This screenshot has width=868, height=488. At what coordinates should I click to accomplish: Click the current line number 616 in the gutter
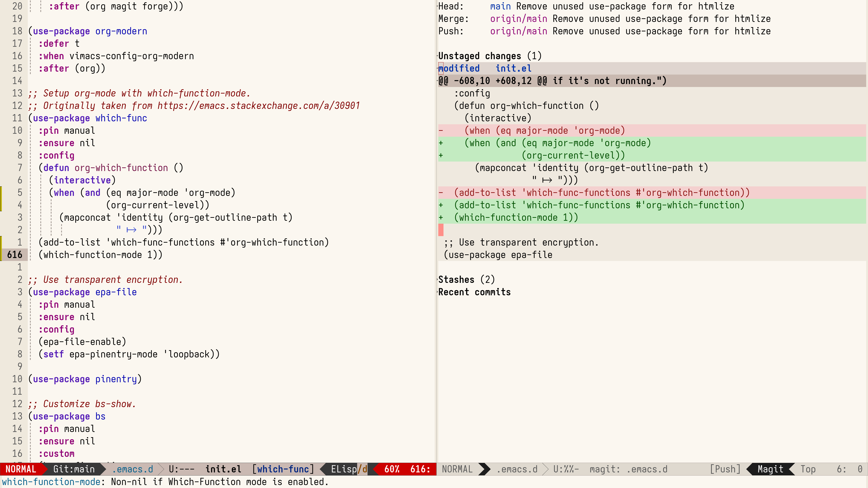pyautogui.click(x=14, y=255)
